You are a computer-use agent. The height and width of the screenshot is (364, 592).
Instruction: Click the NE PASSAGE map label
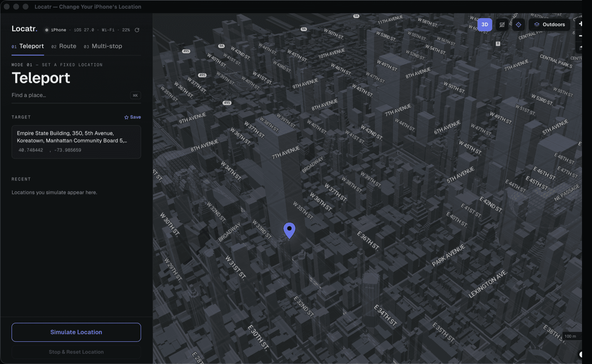coord(567,193)
